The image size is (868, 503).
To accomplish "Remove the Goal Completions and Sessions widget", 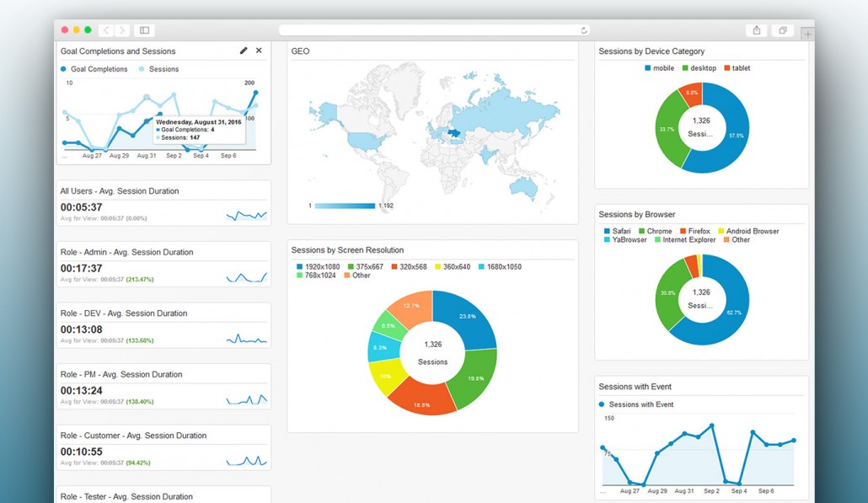I will click(x=259, y=51).
